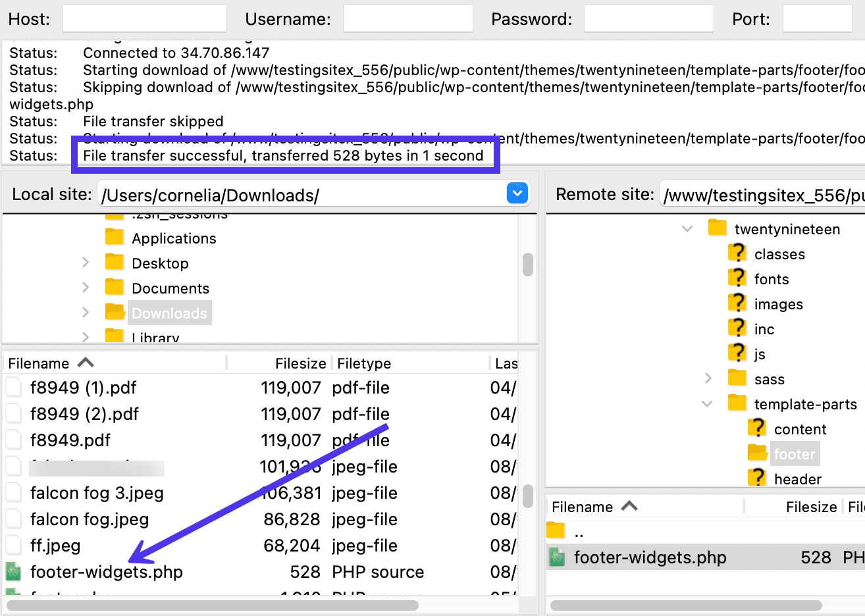Click the Port input field
This screenshot has height=616, width=865.
[x=818, y=18]
